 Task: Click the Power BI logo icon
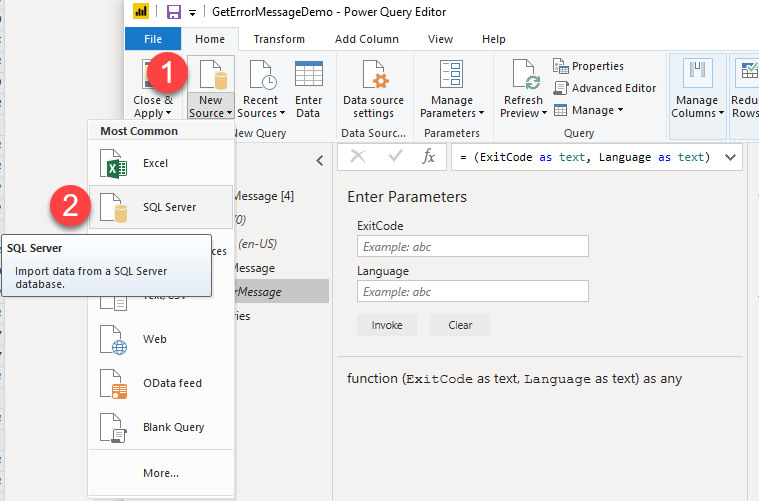point(140,12)
